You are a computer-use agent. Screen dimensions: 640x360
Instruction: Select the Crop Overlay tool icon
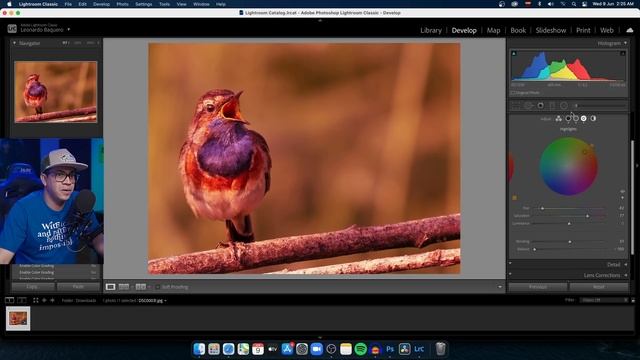[517, 106]
